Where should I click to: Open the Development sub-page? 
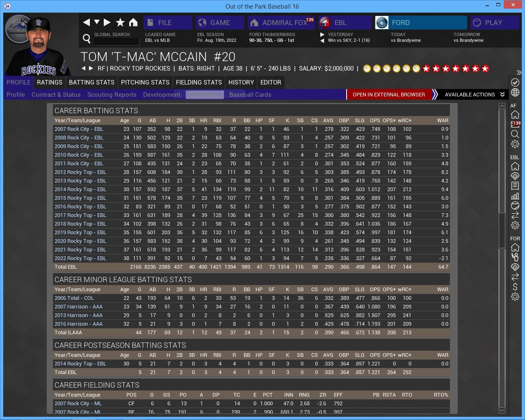pos(162,95)
